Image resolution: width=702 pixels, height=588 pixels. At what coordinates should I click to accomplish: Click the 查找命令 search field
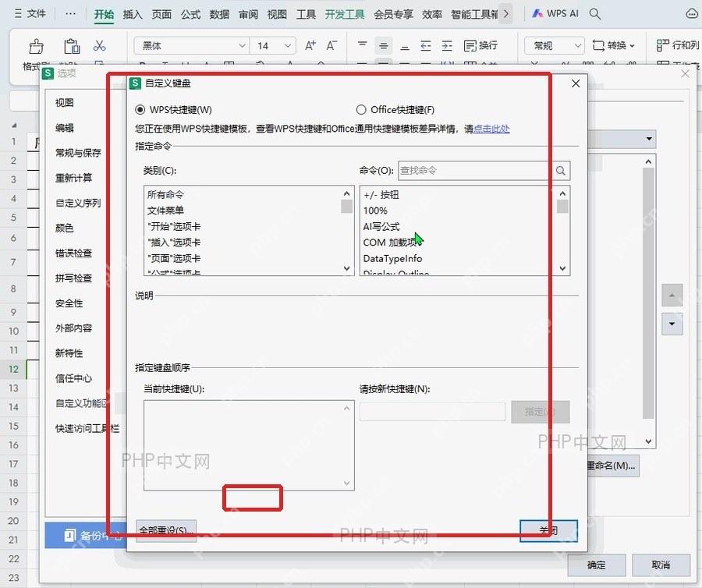(x=474, y=171)
